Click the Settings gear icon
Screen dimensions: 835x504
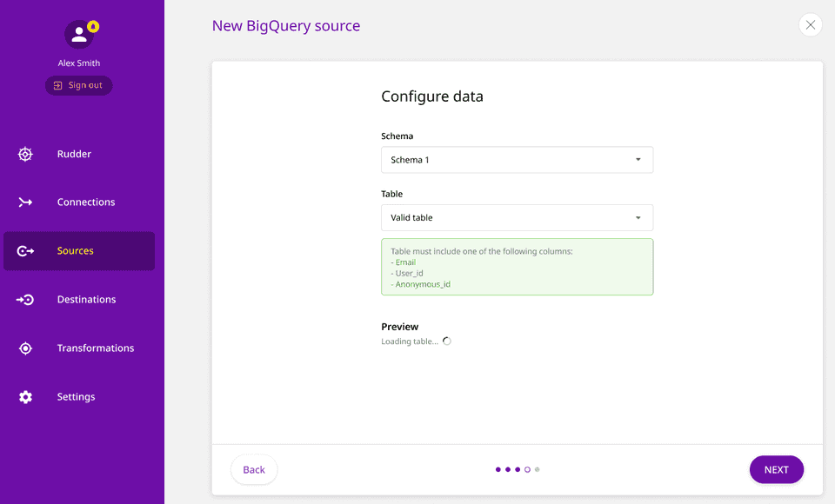25,397
